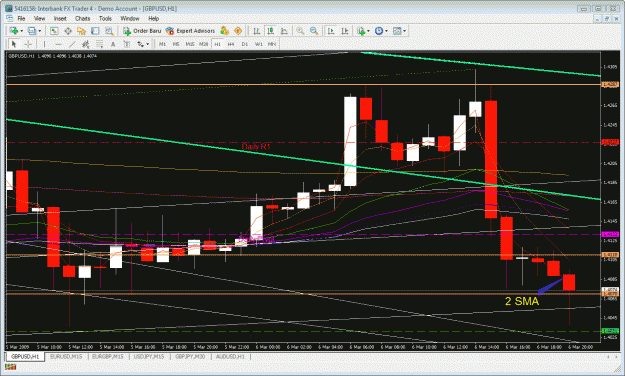Open the Insert menu
The image size is (625, 376).
tap(60, 18)
